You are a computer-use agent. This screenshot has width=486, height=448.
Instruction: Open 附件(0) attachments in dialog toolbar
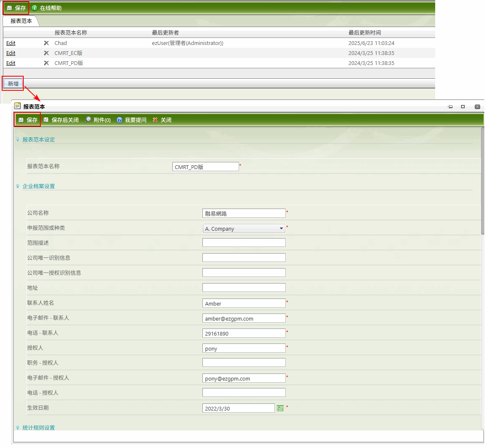[98, 120]
